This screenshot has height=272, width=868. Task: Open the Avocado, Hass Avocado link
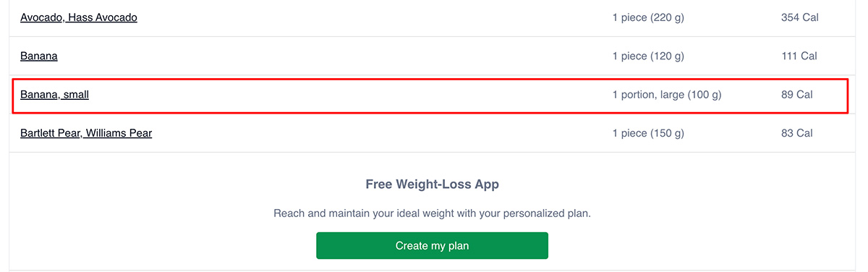79,17
